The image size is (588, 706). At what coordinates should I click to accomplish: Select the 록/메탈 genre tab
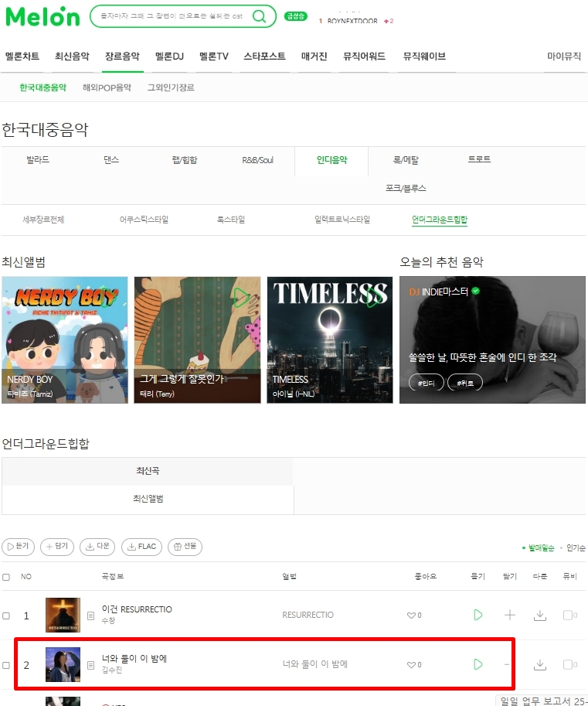[x=406, y=160]
